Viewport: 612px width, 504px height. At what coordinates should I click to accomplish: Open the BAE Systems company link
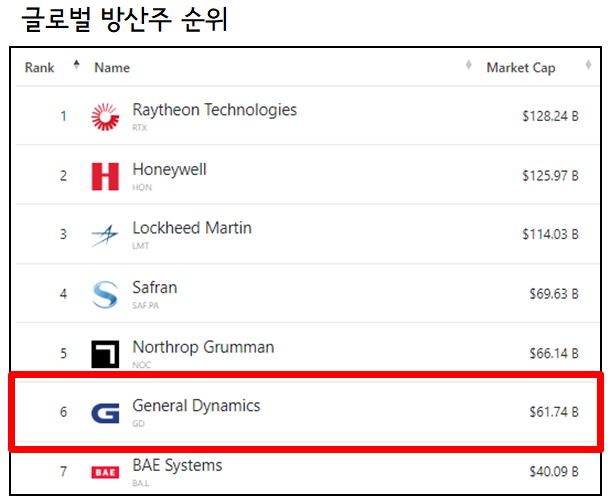point(177,466)
